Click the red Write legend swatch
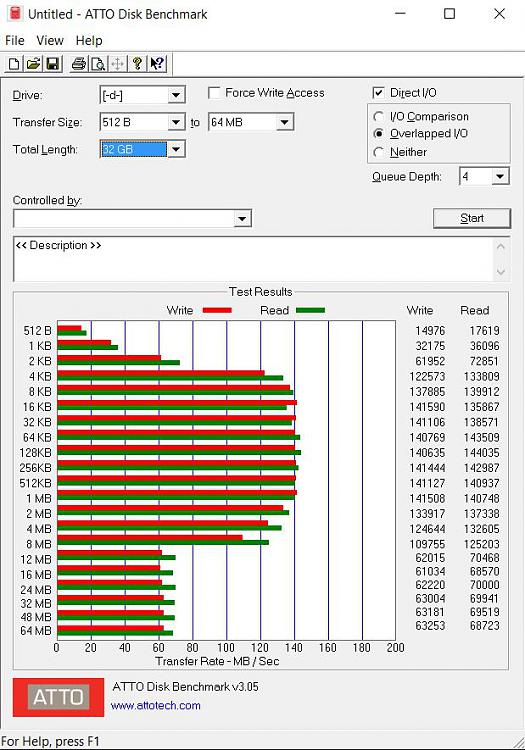 tap(217, 310)
